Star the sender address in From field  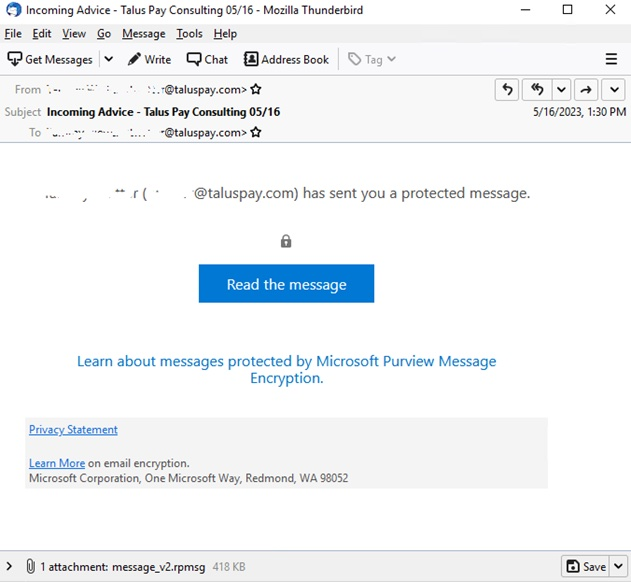tap(256, 90)
